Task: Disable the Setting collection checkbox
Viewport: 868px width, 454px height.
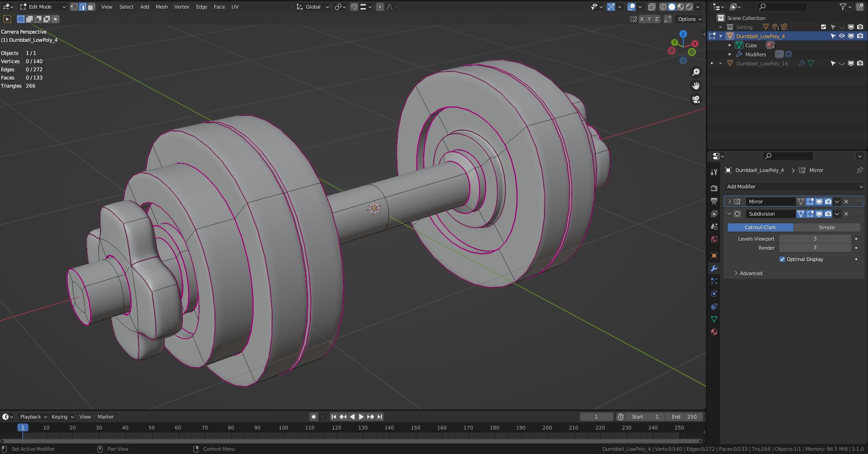Action: [x=823, y=27]
